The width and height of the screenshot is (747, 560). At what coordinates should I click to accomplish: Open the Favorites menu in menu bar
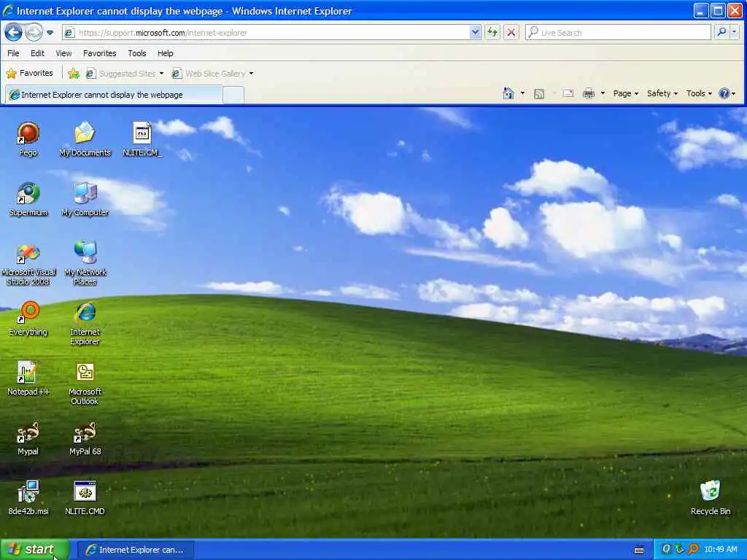(99, 53)
